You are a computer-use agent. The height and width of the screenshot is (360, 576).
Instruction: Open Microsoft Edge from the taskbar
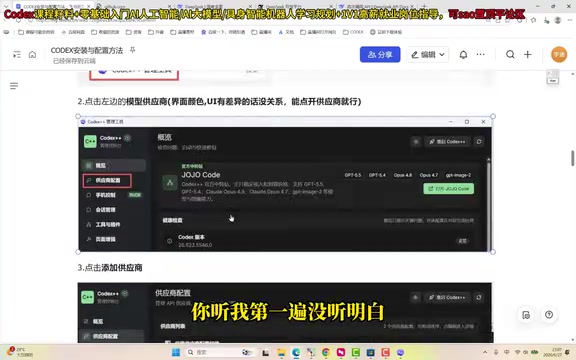click(x=296, y=352)
